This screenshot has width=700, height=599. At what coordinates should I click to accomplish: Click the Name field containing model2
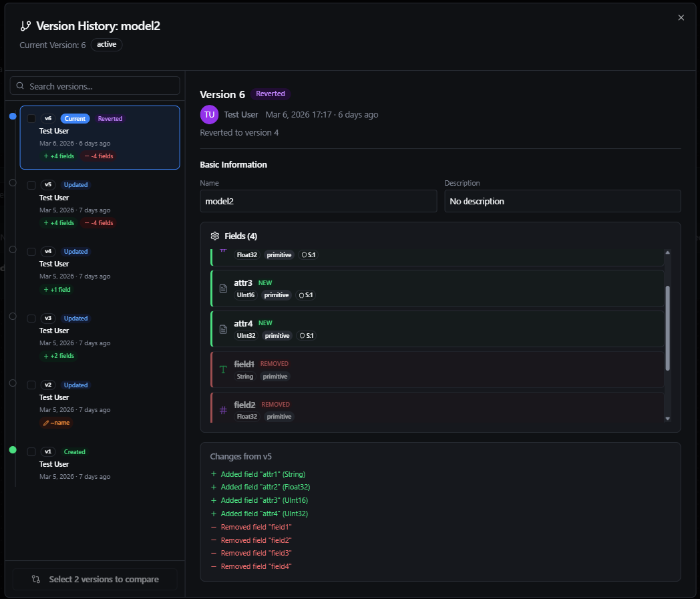[319, 201]
